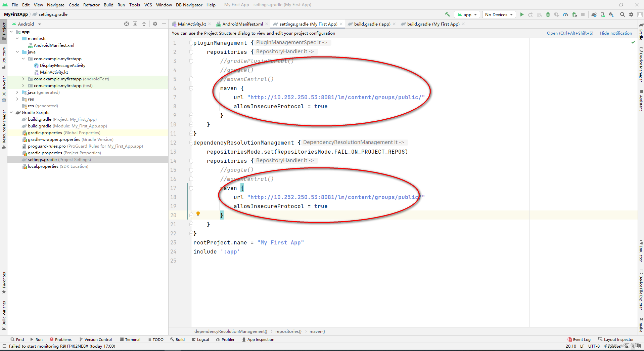Click Select Opened File target icon
644x351 pixels.
[x=127, y=24]
